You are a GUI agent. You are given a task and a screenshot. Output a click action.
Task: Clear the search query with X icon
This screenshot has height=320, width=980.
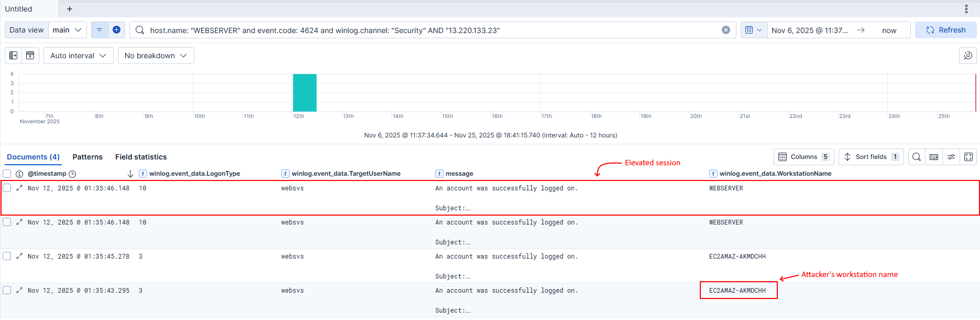click(726, 30)
